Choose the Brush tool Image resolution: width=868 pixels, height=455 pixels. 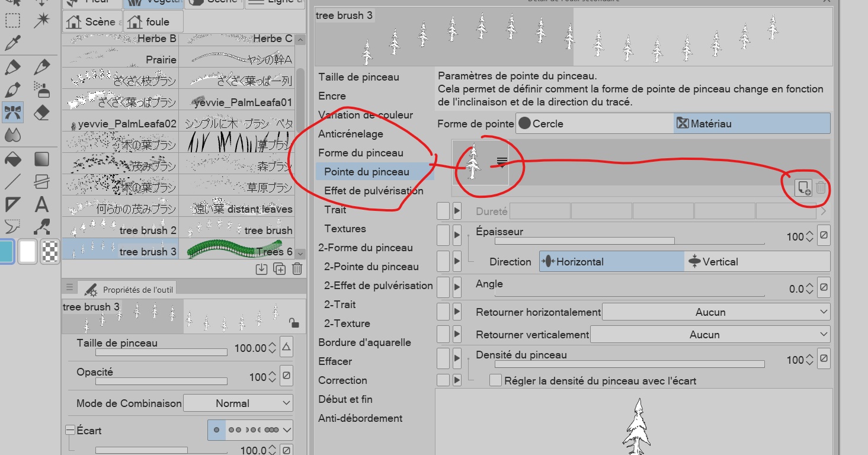(12, 90)
